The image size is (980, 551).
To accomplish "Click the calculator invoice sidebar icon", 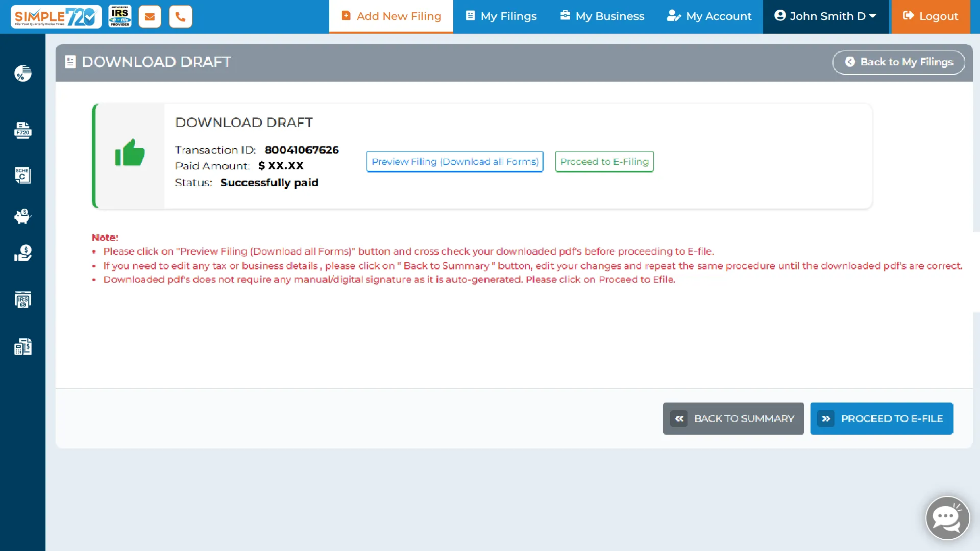I will 22,347.
